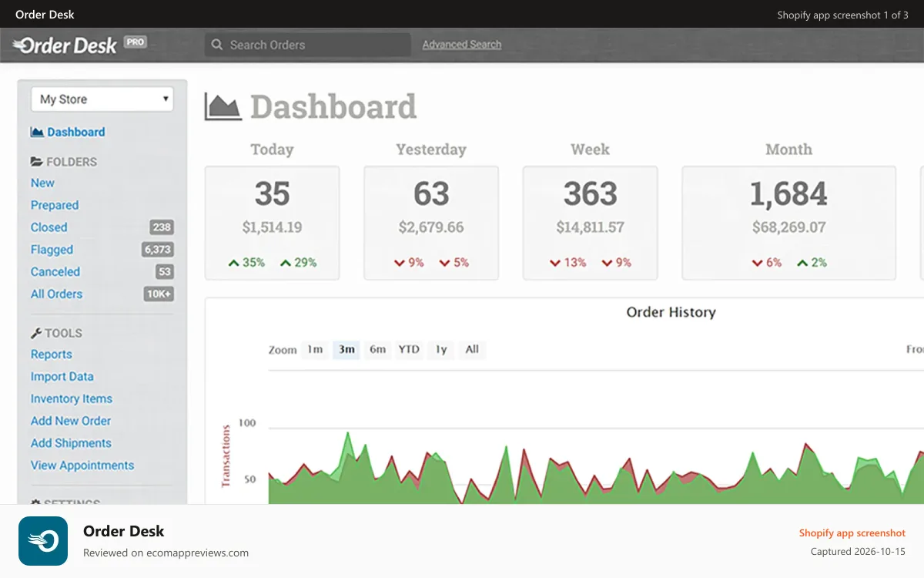
Task: Click Add New Order link
Action: pos(71,421)
